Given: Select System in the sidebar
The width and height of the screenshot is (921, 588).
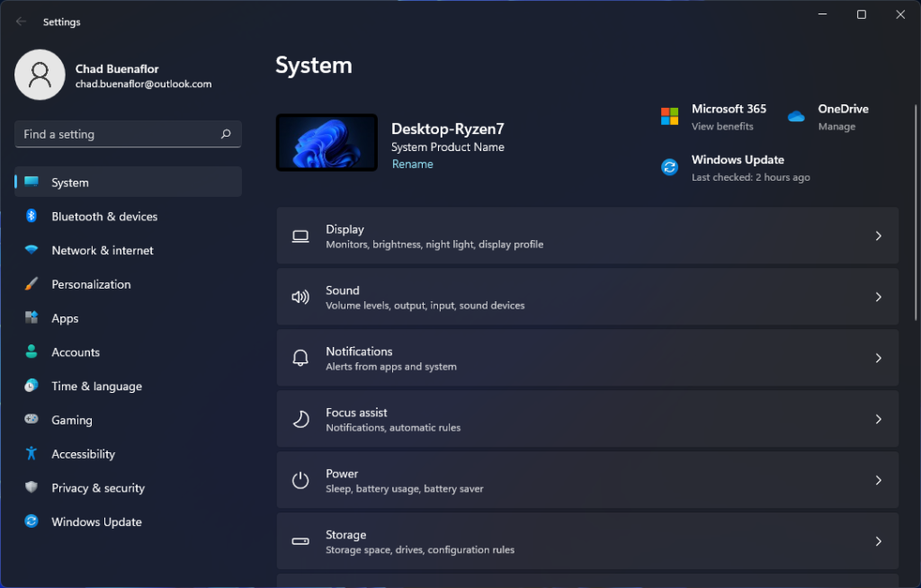Looking at the screenshot, I should 128,183.
